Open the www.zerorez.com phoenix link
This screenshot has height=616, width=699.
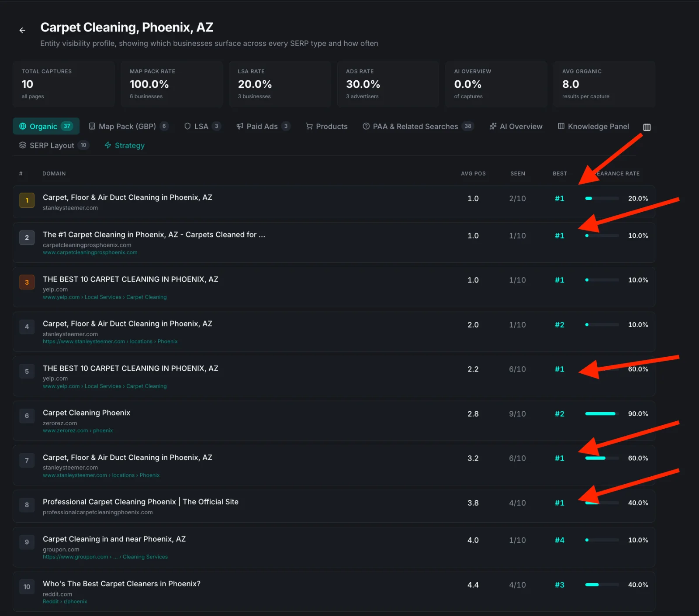pos(78,430)
